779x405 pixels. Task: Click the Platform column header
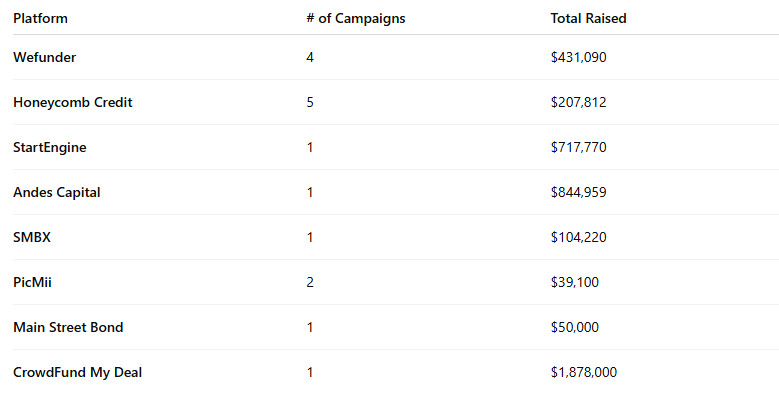[40, 19]
